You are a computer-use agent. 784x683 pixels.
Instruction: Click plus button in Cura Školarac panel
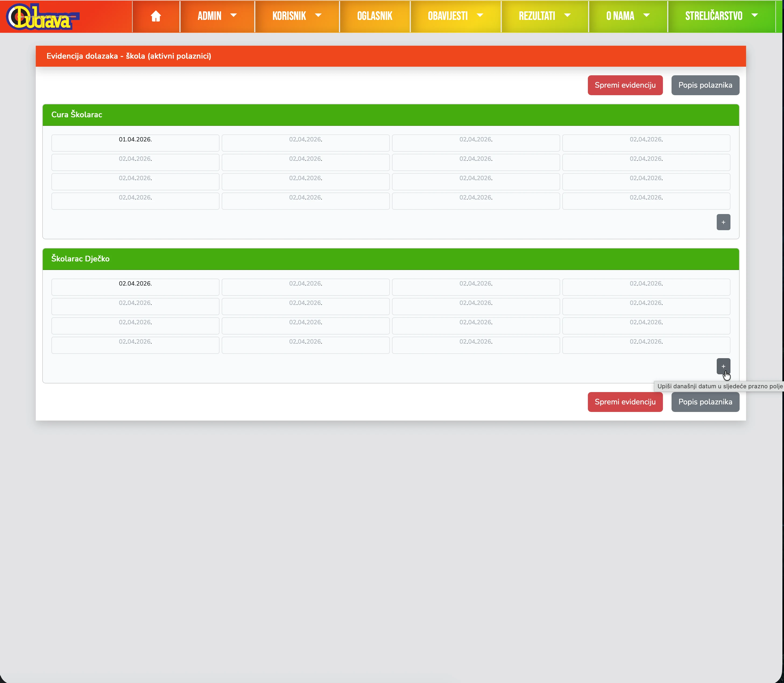(x=723, y=222)
